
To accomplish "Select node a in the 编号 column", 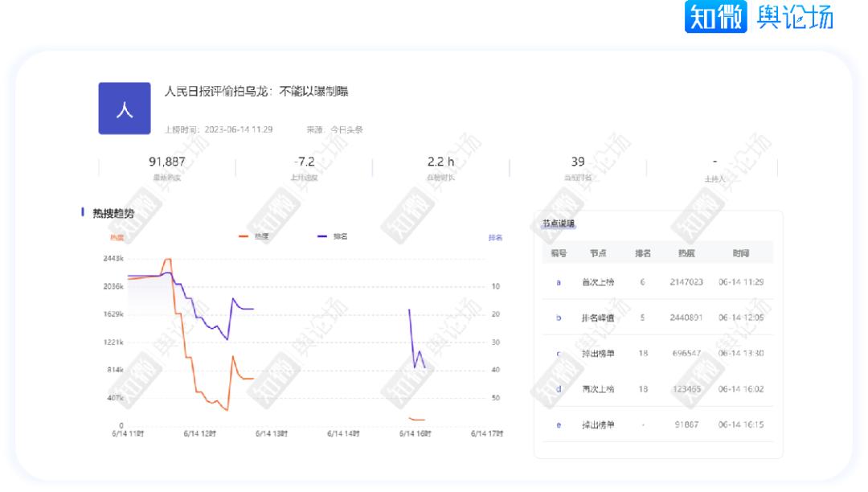I will pyautogui.click(x=559, y=282).
